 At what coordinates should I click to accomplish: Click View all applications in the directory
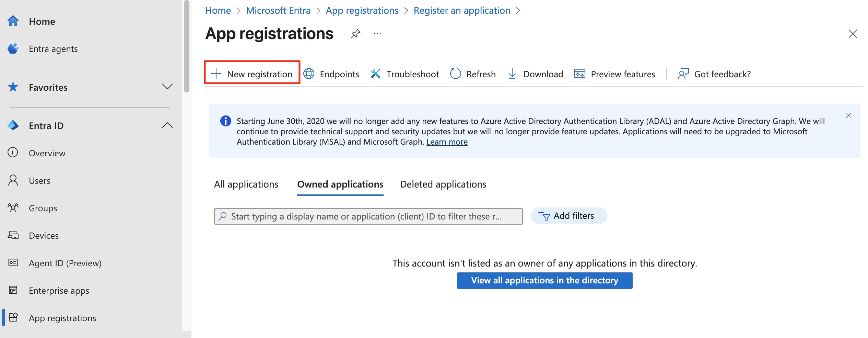point(544,280)
